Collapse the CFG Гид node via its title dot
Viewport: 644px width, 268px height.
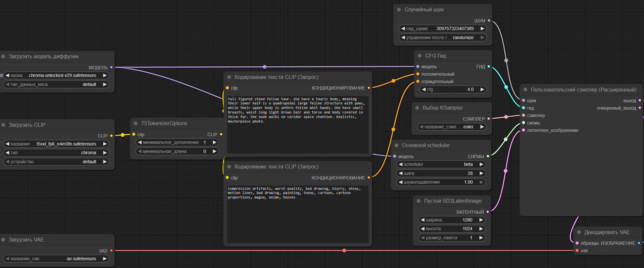(x=420, y=56)
